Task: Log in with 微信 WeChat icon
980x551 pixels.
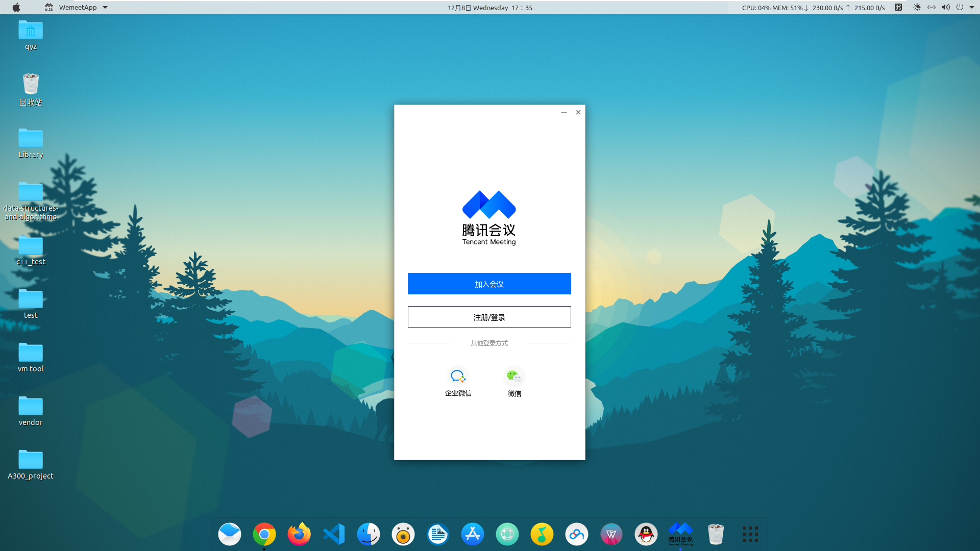Action: pos(514,377)
